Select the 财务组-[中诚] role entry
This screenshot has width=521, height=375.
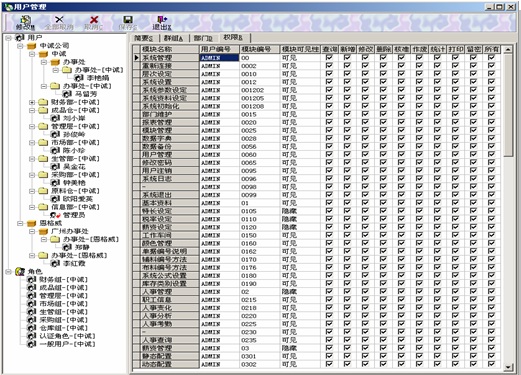[63, 280]
